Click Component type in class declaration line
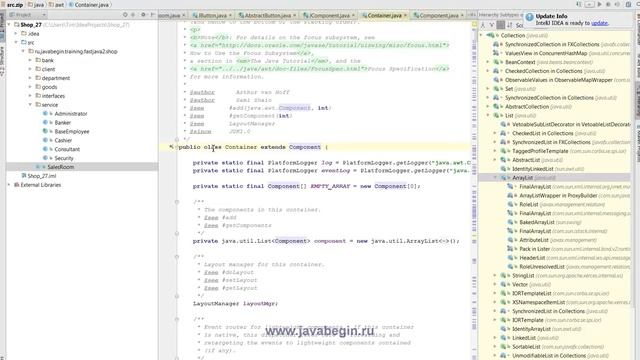The width and height of the screenshot is (640, 360). [304, 147]
